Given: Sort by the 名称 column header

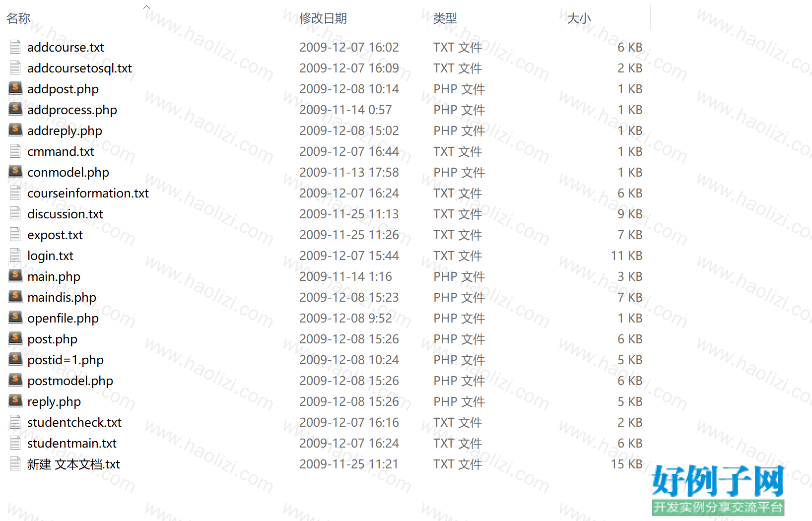Looking at the screenshot, I should pyautogui.click(x=18, y=18).
